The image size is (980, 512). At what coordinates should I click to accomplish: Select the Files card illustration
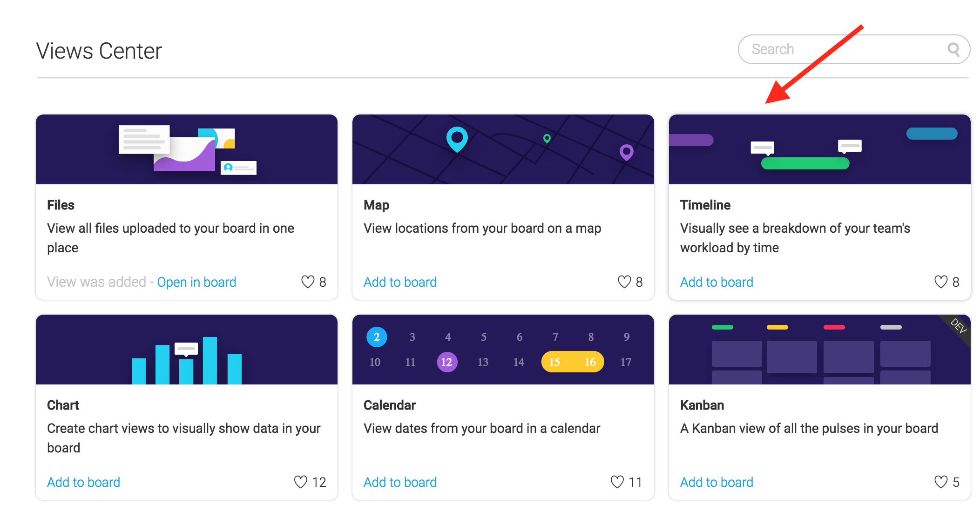click(187, 149)
